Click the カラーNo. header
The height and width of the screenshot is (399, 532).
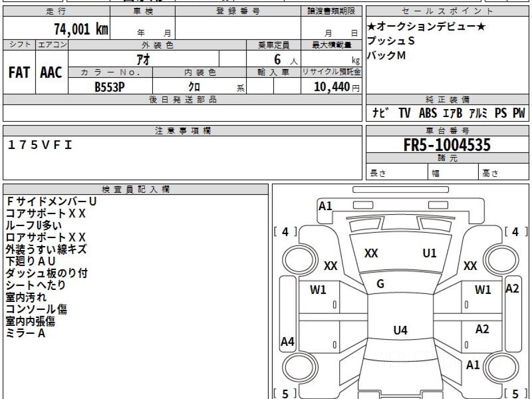(x=110, y=72)
